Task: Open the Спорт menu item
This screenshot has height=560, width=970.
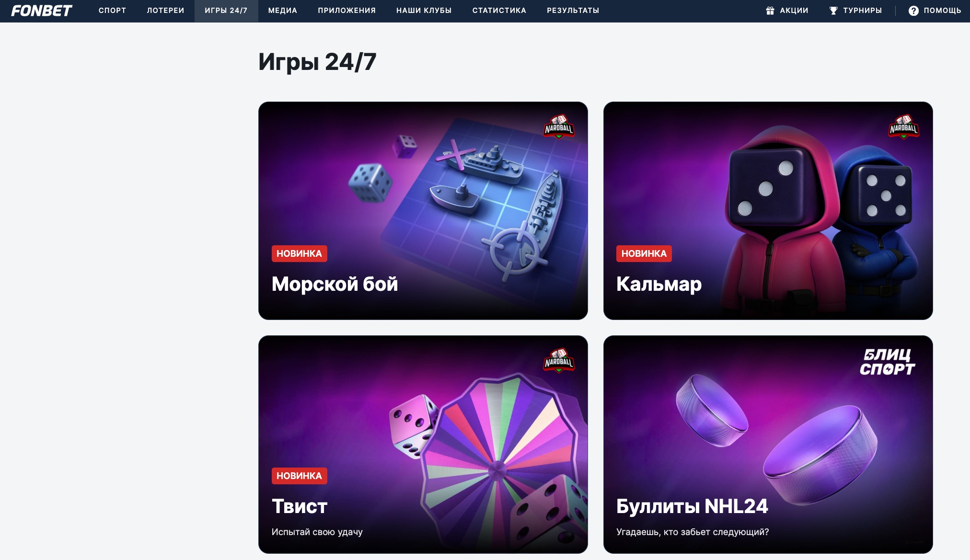Action: click(112, 11)
